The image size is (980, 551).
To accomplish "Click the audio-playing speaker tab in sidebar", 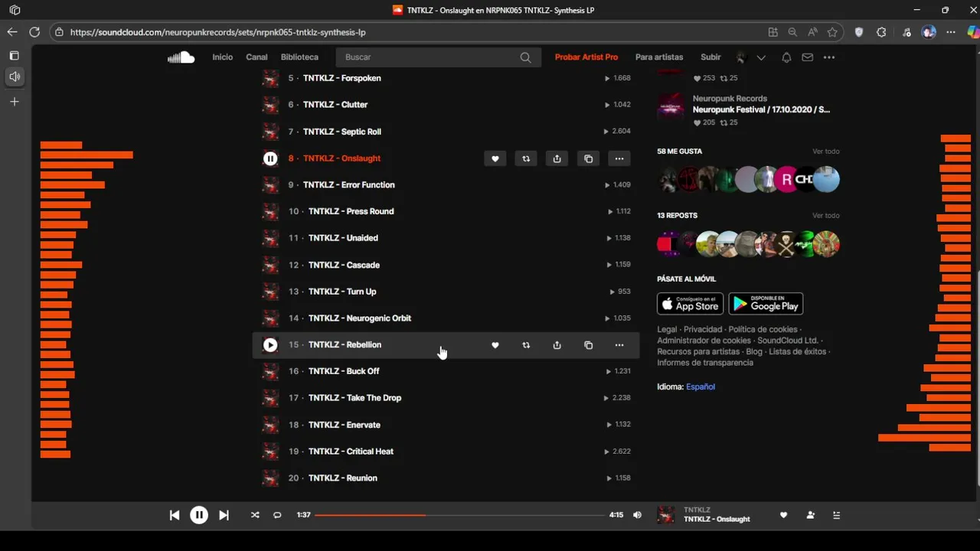I will 15,77.
